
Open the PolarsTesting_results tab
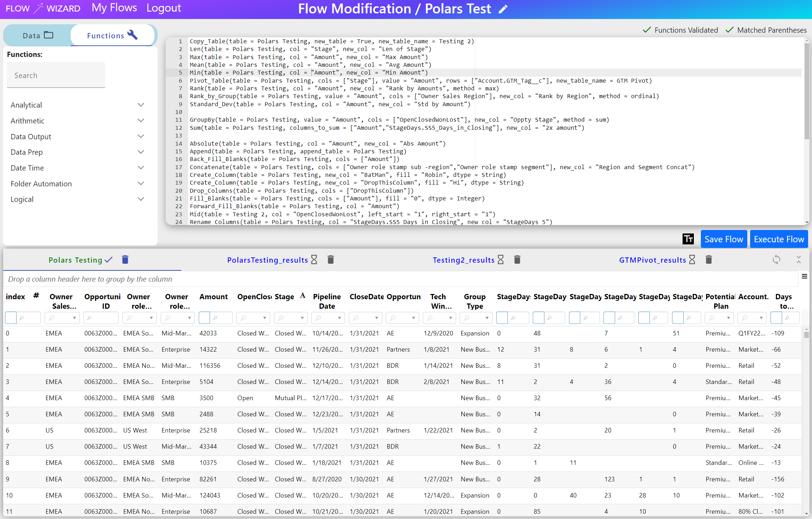pos(268,260)
